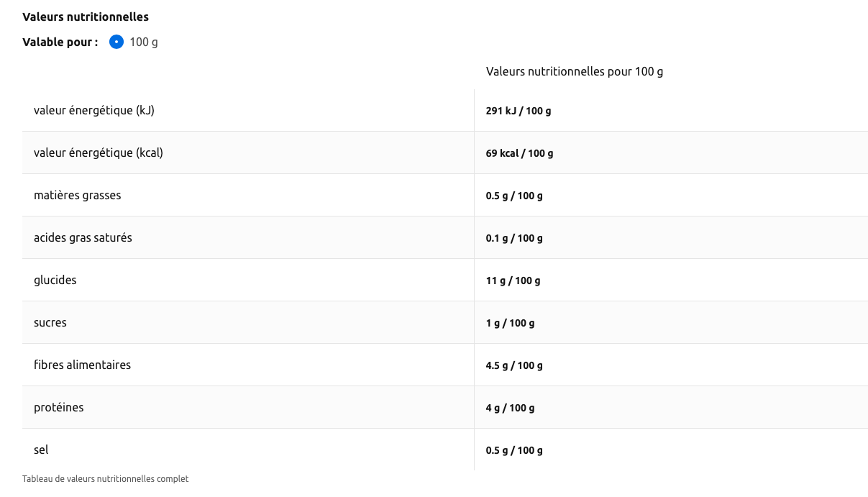Click the "Valeurs nutritionnelles pour 100 g" column header
The width and height of the screenshot is (868, 497).
tap(574, 71)
